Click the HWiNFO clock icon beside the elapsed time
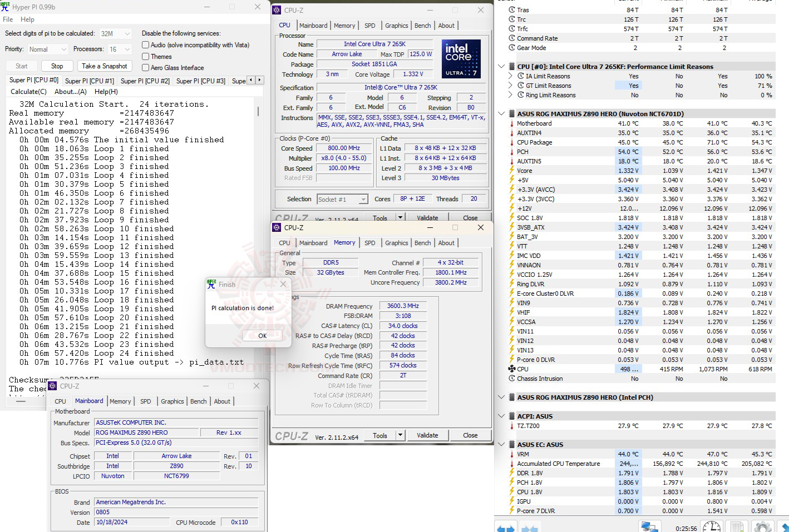This screenshot has width=789, height=532. point(712,526)
